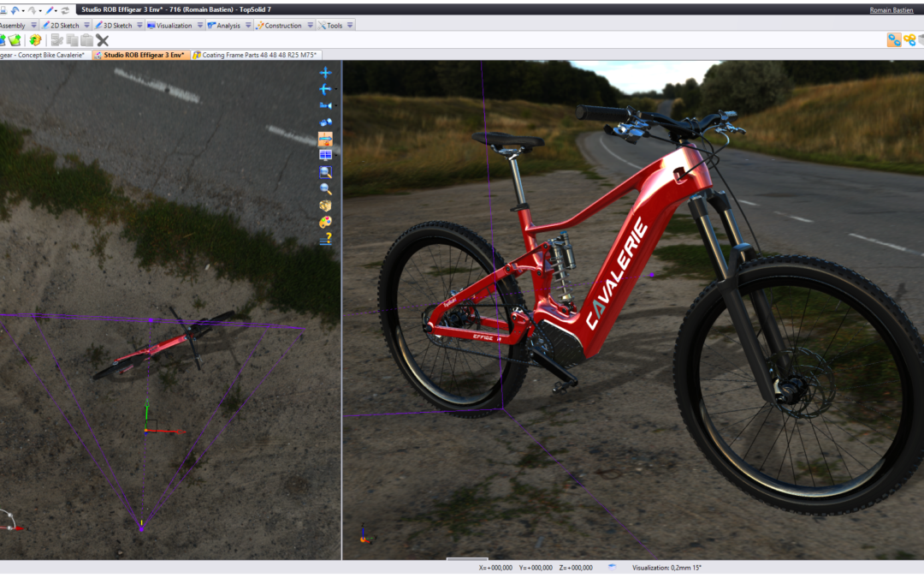Expand the 3D Sketch tab dropdown
This screenshot has width=924, height=578.
139,26
